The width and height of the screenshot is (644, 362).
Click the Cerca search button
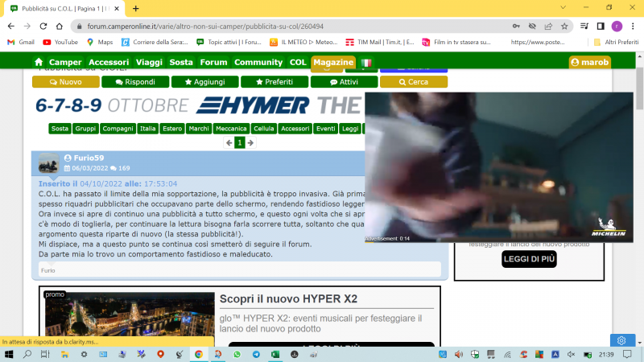tap(414, 82)
